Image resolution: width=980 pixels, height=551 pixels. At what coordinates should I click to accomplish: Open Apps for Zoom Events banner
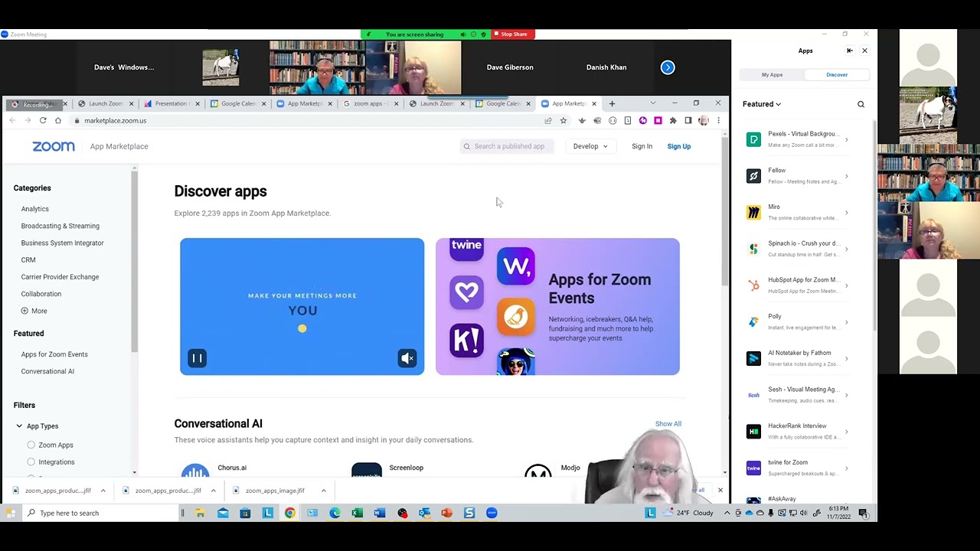click(557, 307)
